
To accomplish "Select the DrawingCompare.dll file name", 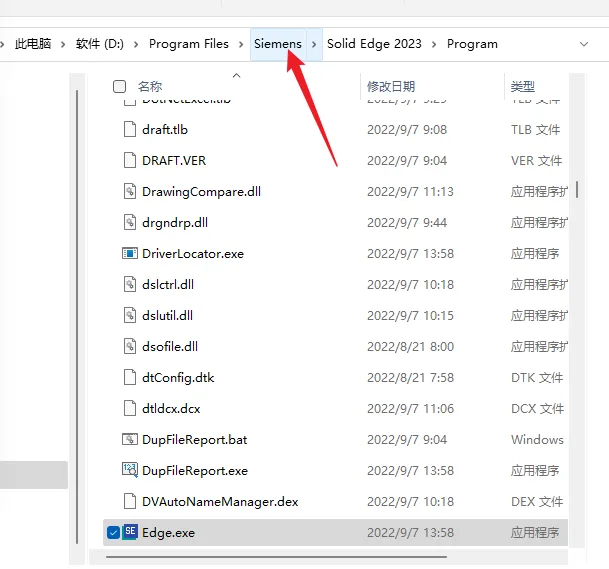I will tap(201, 191).
